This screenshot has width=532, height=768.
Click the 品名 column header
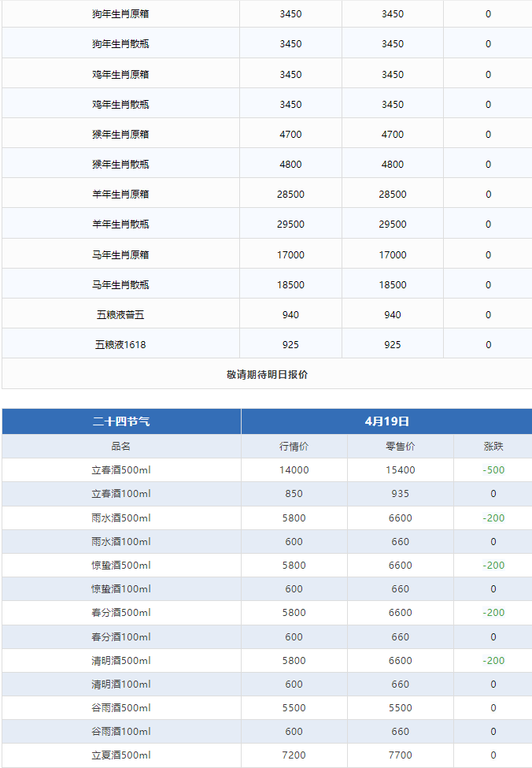coord(121,446)
